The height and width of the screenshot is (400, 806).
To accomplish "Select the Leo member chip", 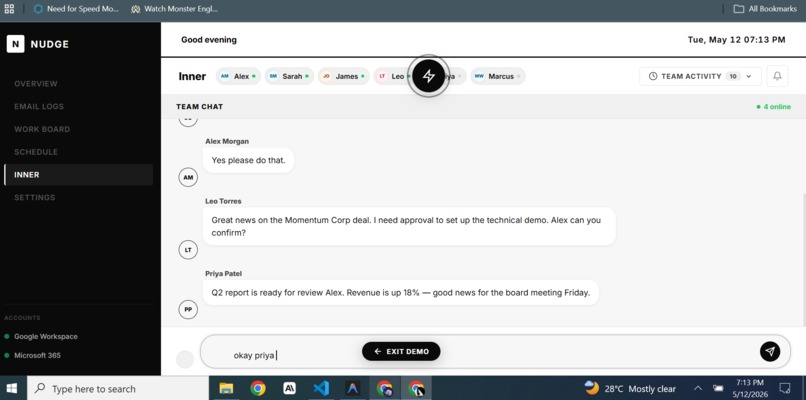I will pyautogui.click(x=392, y=76).
